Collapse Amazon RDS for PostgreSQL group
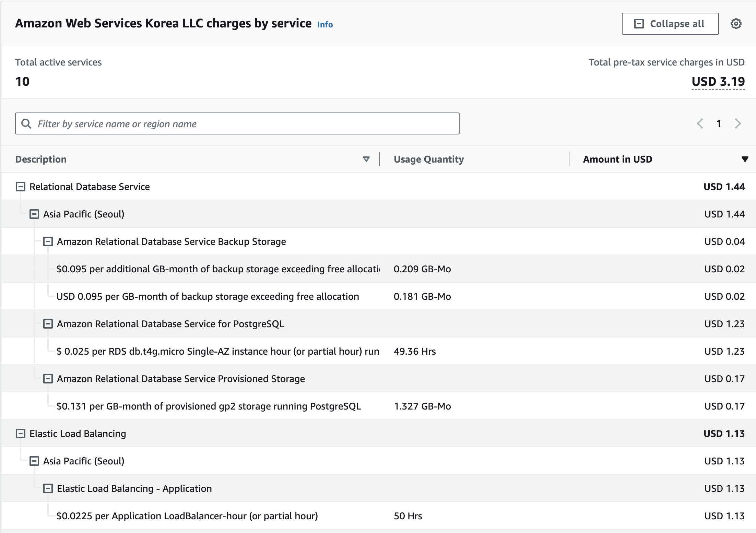The image size is (756, 533). 48,324
